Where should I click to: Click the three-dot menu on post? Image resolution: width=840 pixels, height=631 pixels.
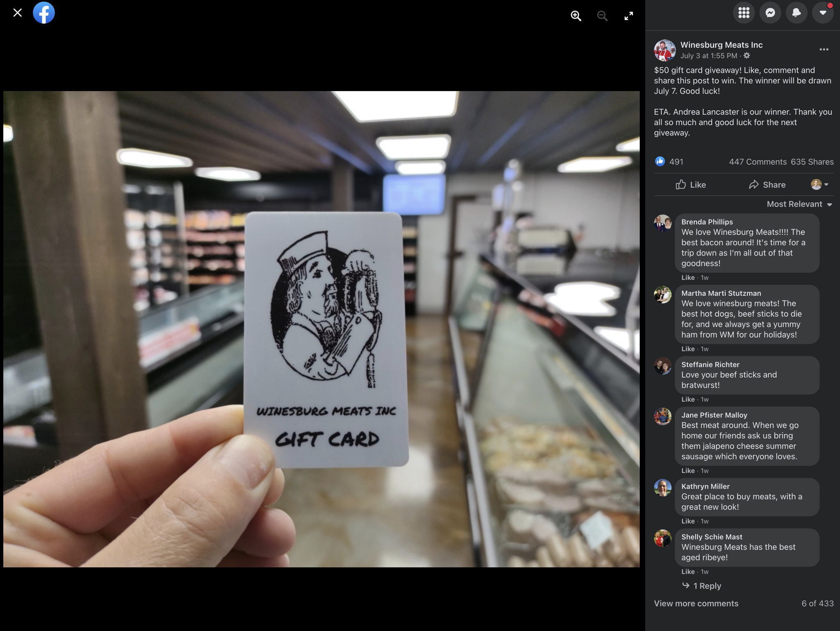[824, 49]
